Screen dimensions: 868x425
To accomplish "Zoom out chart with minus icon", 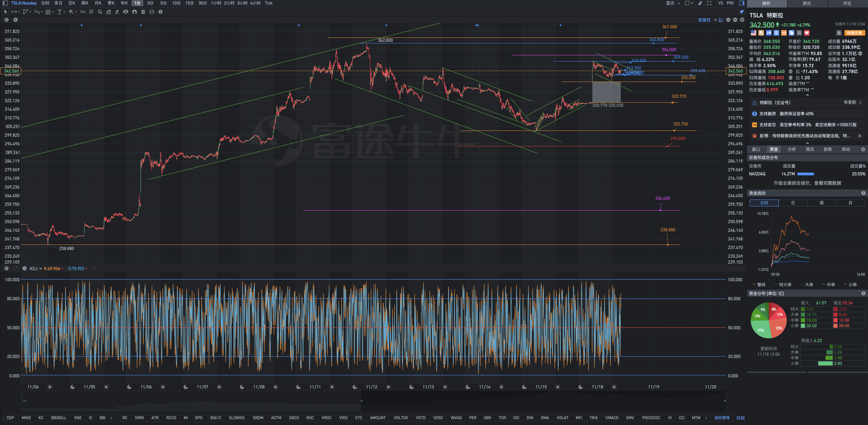I will 735,20.
